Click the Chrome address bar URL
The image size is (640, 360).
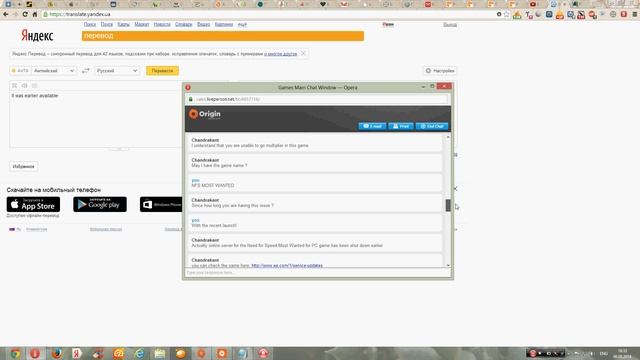coord(80,14)
